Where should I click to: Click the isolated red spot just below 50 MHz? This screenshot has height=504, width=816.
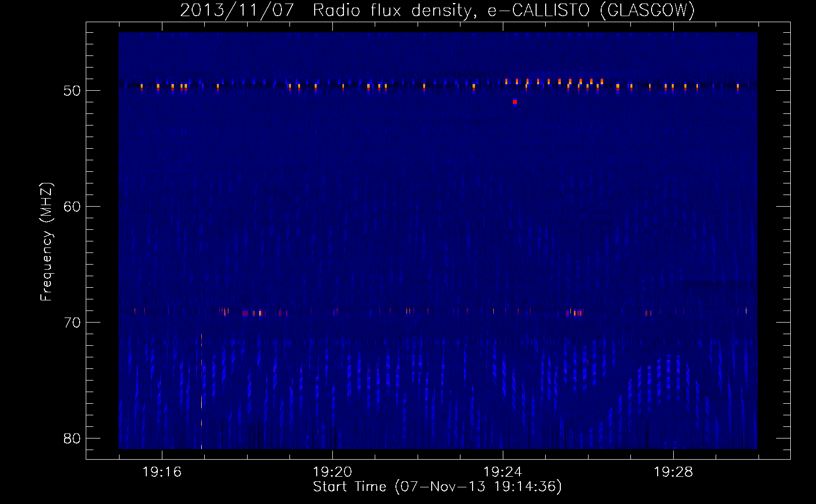coord(515,102)
